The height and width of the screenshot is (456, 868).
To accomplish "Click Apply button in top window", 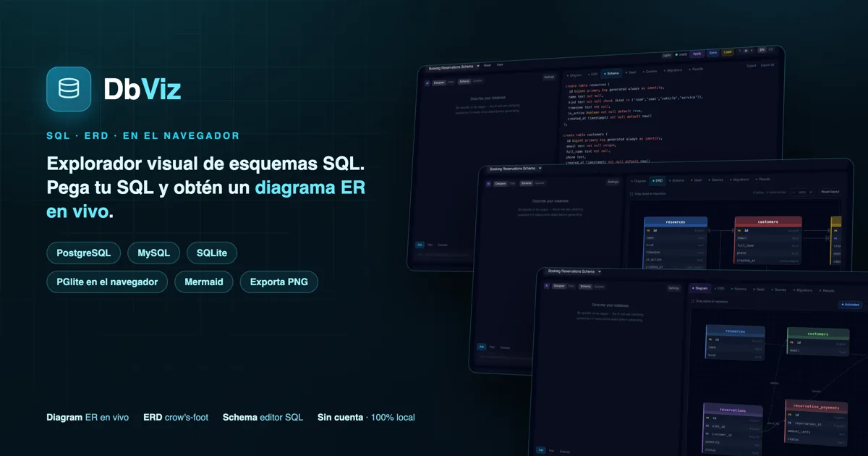I will [697, 54].
